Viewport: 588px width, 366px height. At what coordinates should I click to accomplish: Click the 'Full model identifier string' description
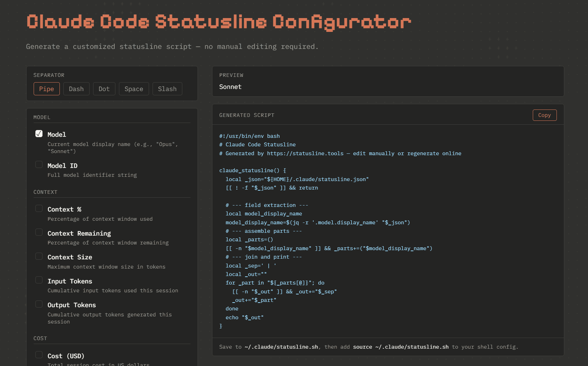point(92,175)
